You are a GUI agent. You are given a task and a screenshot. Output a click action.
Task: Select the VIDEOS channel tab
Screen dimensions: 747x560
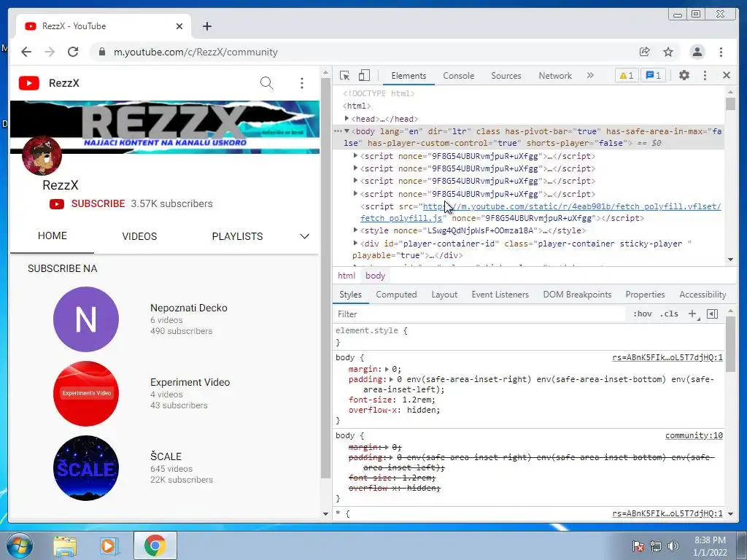point(139,236)
